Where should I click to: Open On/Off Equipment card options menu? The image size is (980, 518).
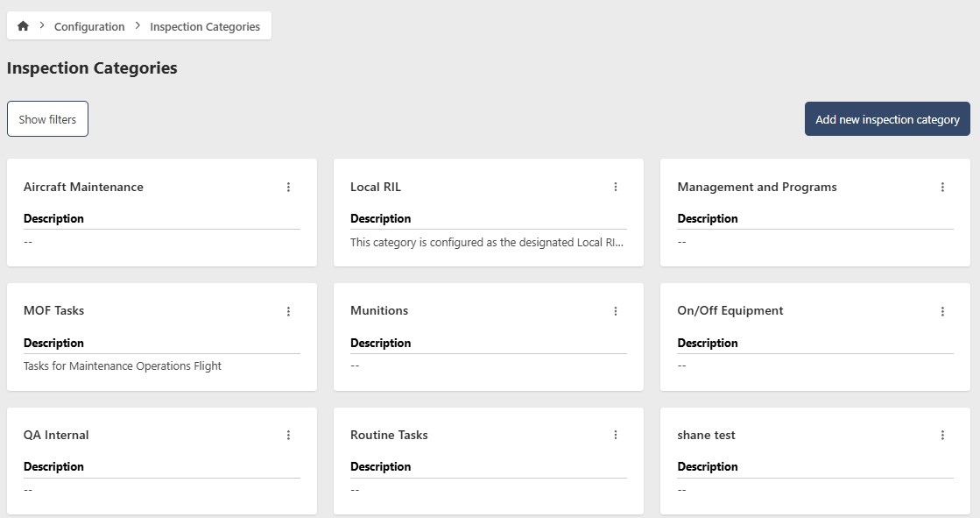[x=942, y=311]
